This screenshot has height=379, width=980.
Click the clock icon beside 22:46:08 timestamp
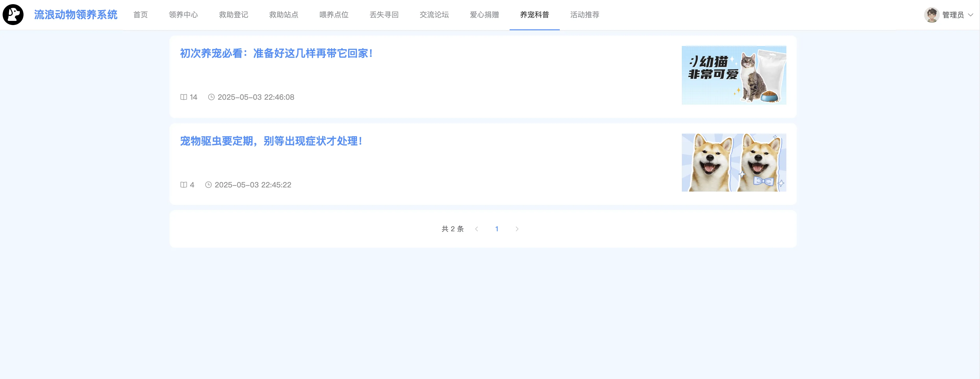click(211, 97)
